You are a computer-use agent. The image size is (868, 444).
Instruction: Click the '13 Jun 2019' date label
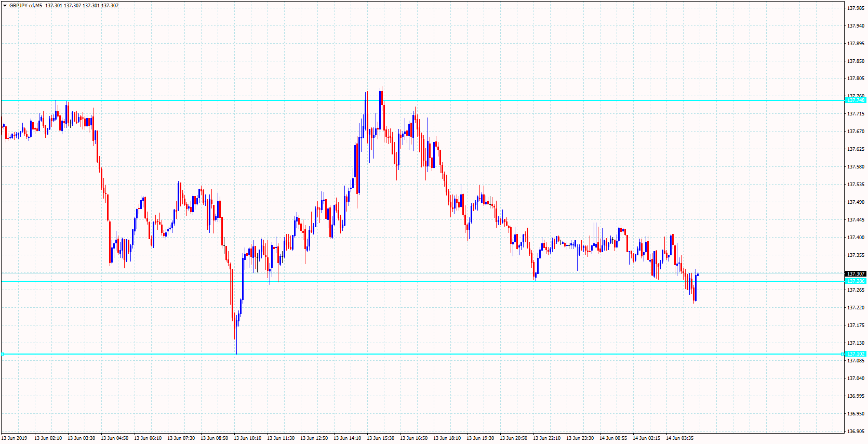pyautogui.click(x=15, y=438)
